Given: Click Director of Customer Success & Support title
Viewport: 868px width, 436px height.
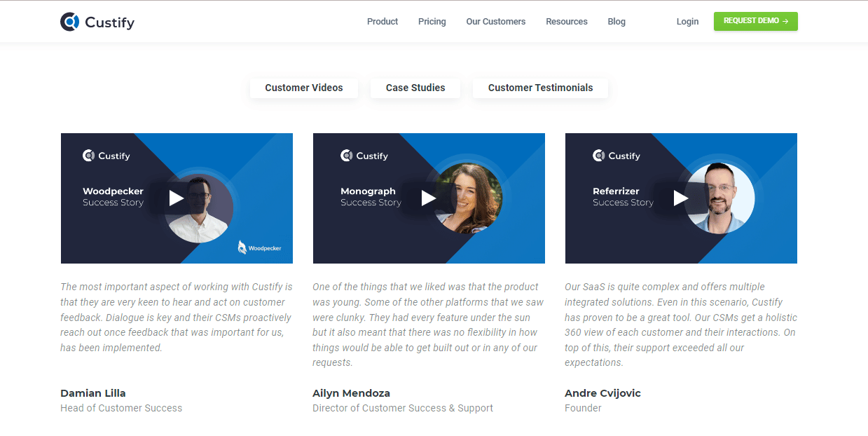Looking at the screenshot, I should point(403,408).
